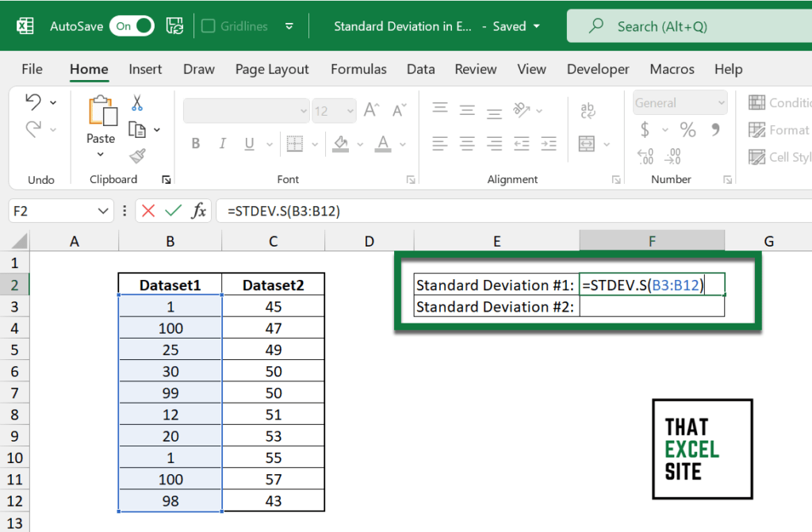Open the General number format dropdown

point(721,103)
